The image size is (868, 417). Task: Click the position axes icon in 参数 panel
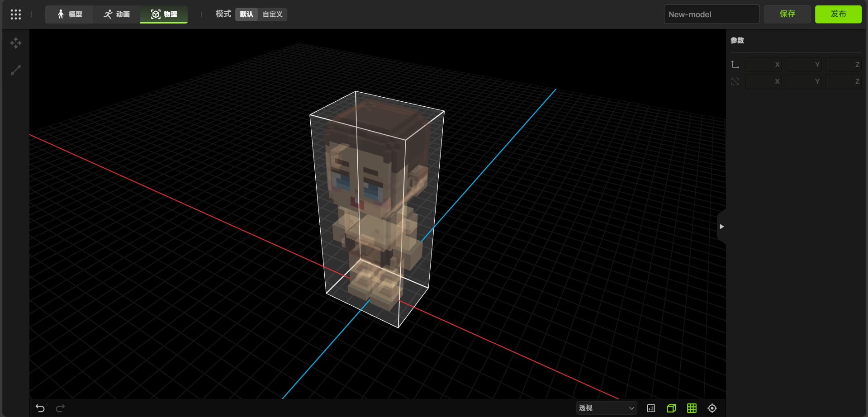pyautogui.click(x=735, y=65)
